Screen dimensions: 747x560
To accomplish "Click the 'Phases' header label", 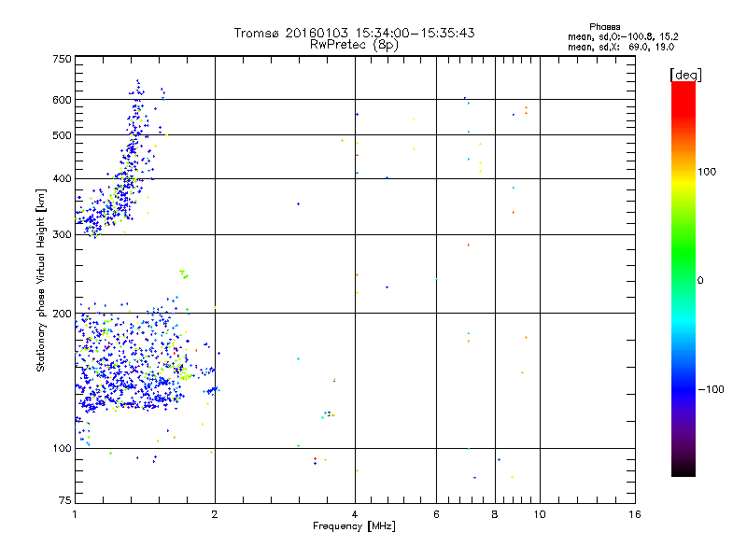I will click(x=604, y=27).
